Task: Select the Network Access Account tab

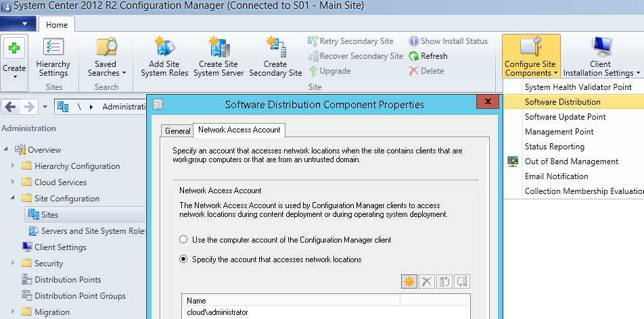Action: (239, 130)
